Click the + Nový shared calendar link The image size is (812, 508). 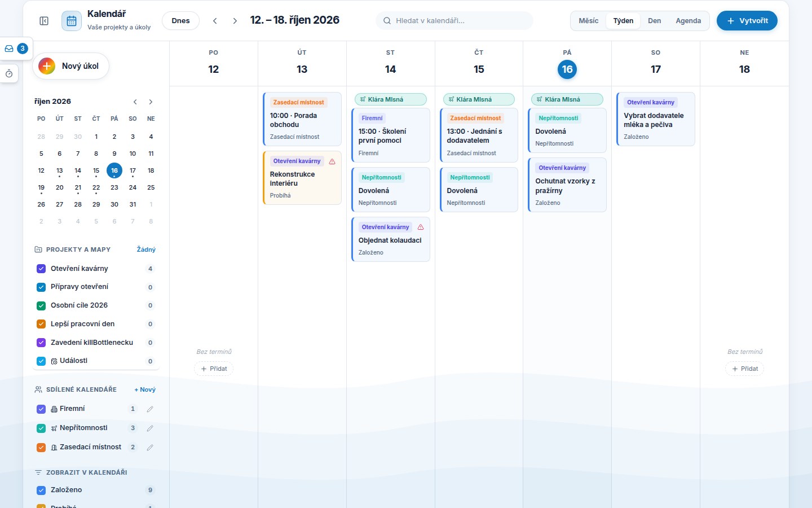coord(145,389)
